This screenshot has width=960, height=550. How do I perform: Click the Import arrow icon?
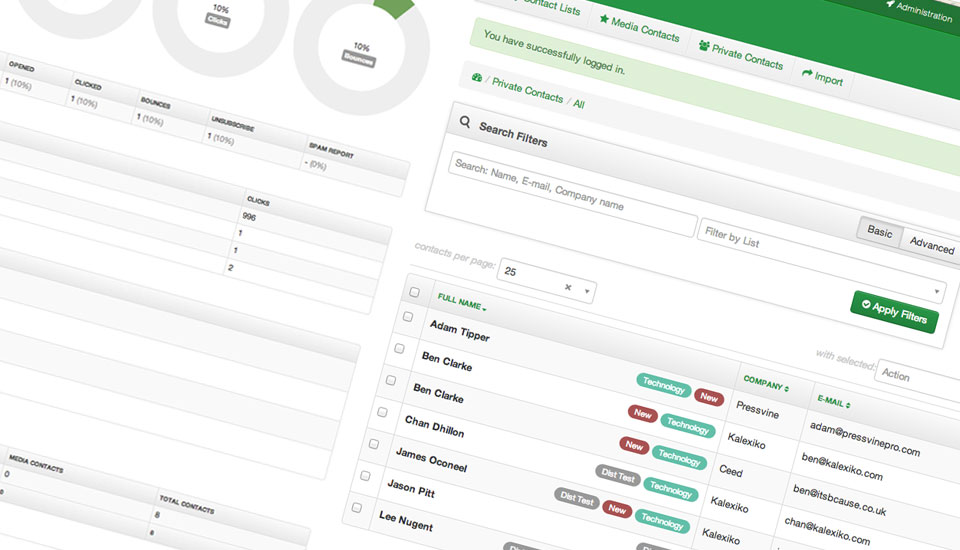click(x=807, y=73)
